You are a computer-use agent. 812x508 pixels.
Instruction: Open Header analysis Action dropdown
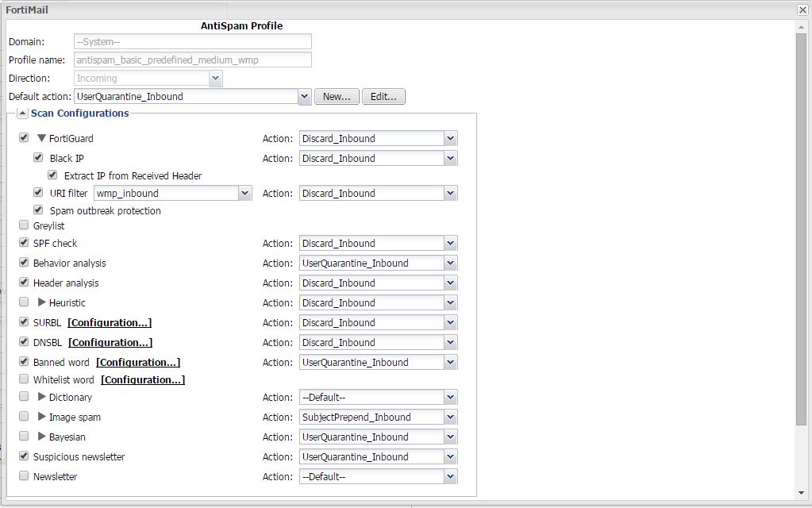click(451, 283)
